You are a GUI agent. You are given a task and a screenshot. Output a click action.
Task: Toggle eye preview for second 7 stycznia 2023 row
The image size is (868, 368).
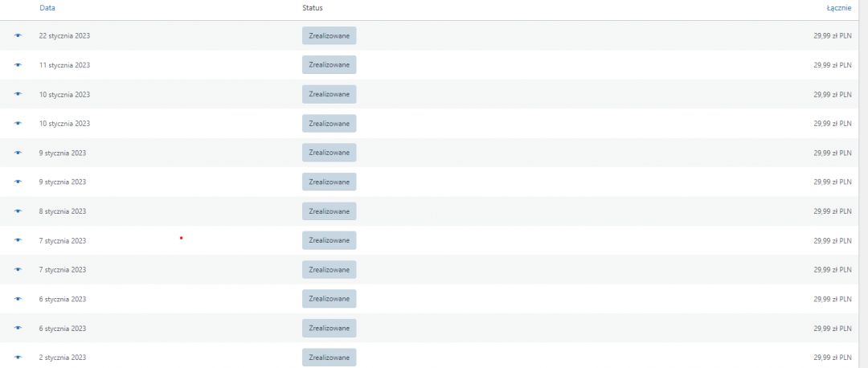pyautogui.click(x=18, y=269)
